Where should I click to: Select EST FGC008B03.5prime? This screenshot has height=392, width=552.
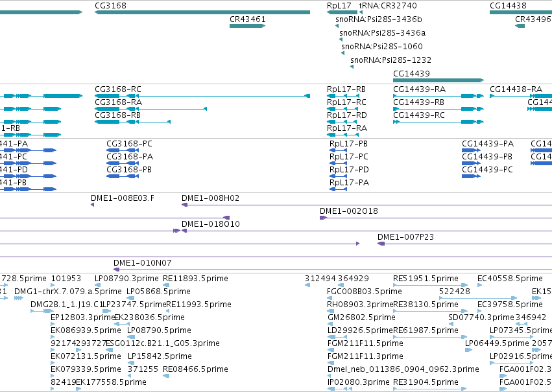(x=329, y=298)
